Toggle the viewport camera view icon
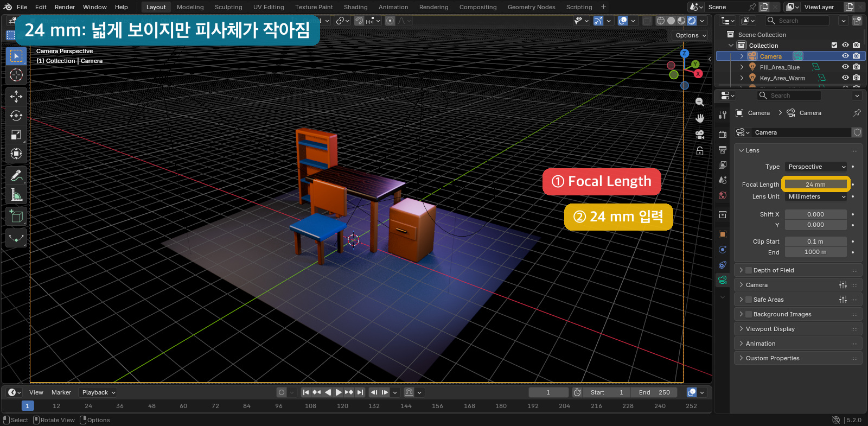 (700, 135)
